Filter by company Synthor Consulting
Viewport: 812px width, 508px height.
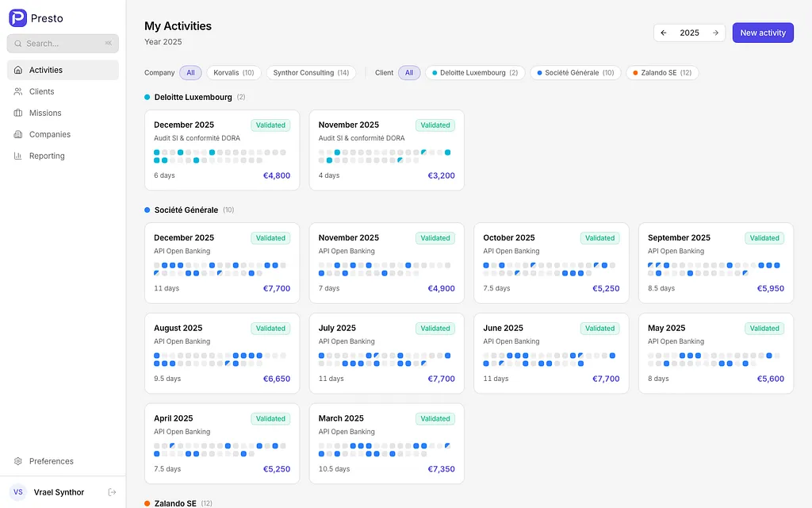(x=311, y=72)
